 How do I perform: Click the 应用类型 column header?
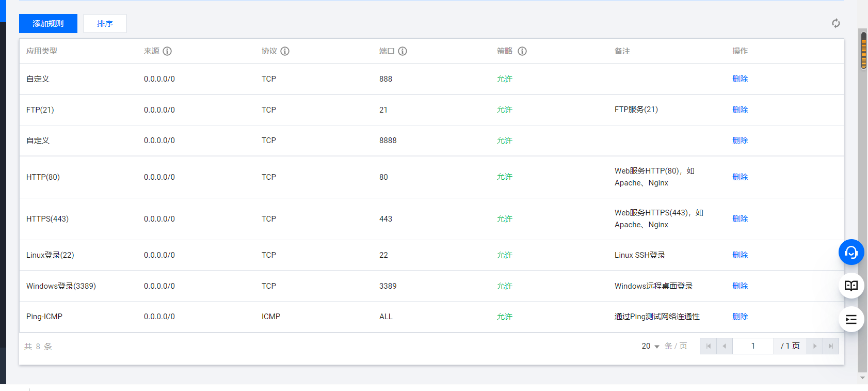click(x=42, y=51)
